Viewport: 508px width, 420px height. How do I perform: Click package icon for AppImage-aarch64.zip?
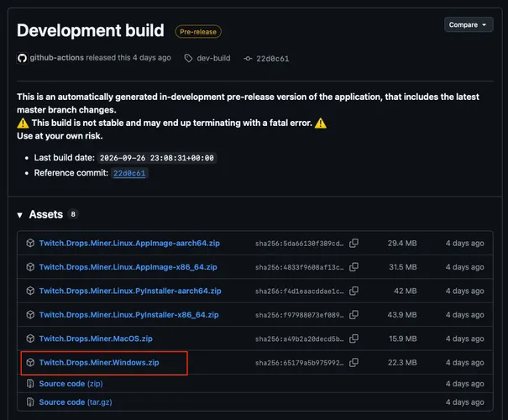point(30,243)
